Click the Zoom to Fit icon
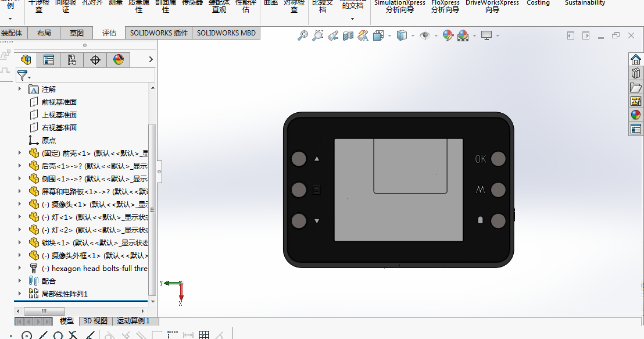The height and width of the screenshot is (339, 644). pyautogui.click(x=303, y=35)
